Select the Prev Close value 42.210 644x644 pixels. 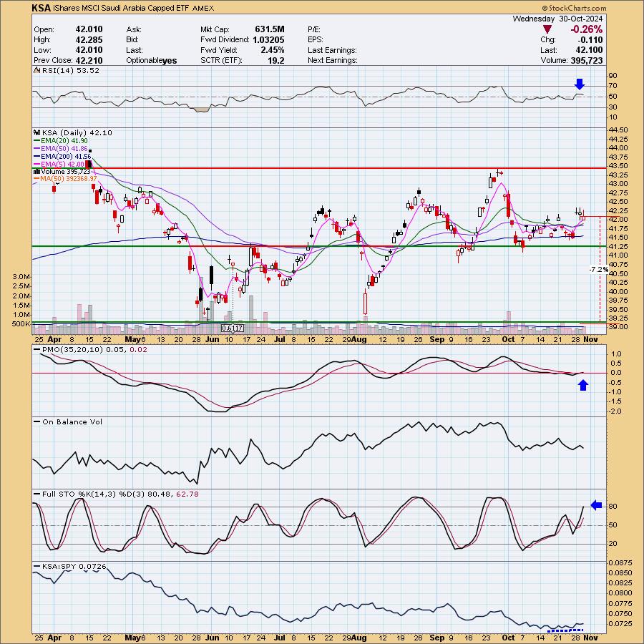coord(89,60)
